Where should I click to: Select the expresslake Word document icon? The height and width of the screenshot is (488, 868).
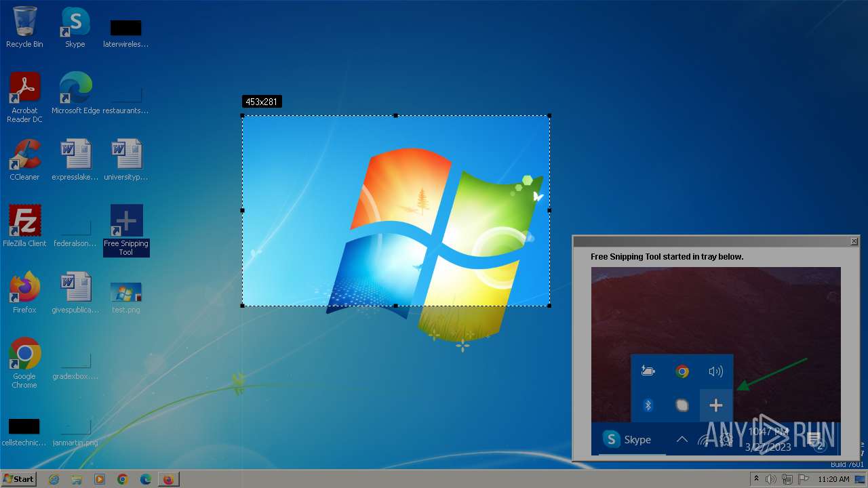(75, 160)
